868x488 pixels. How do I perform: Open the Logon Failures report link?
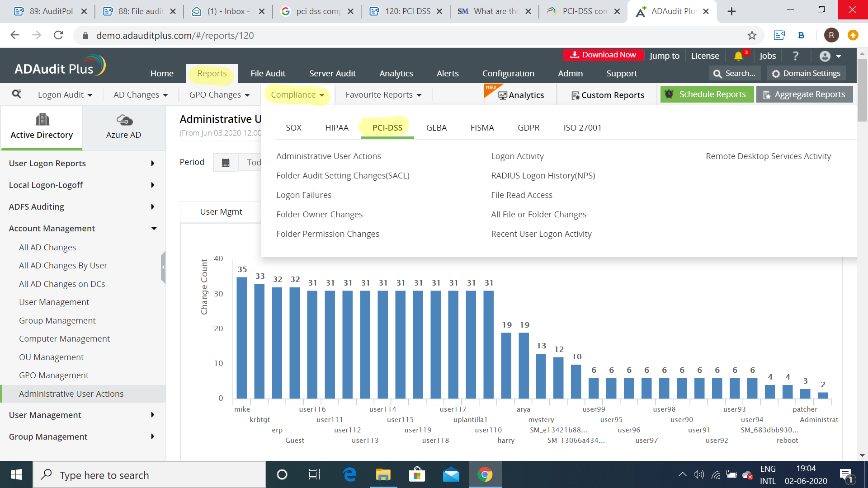click(304, 195)
